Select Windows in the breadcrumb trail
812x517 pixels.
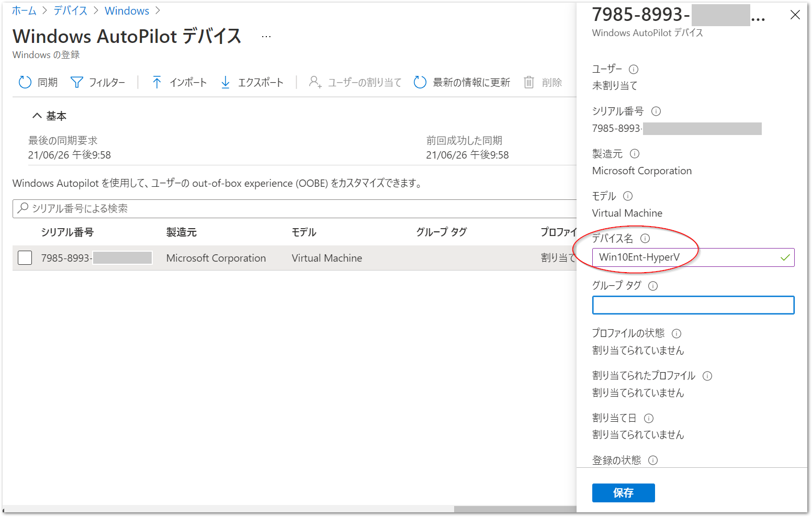[127, 10]
